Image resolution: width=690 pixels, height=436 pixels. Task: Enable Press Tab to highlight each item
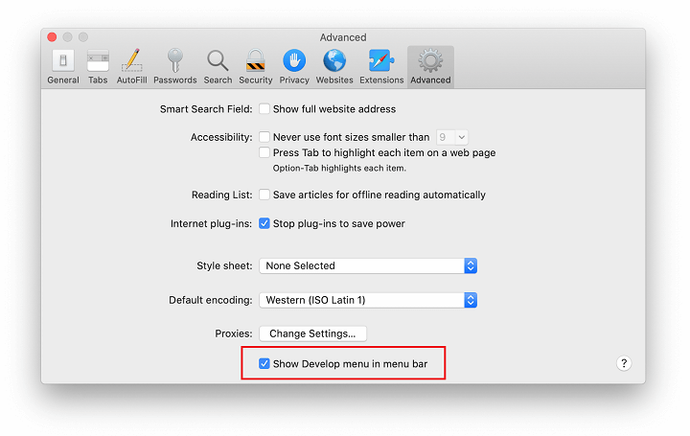(x=265, y=153)
